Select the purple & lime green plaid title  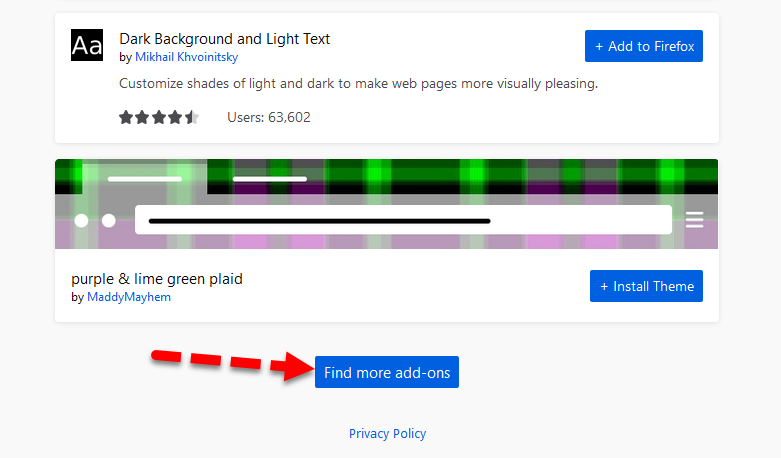click(157, 278)
